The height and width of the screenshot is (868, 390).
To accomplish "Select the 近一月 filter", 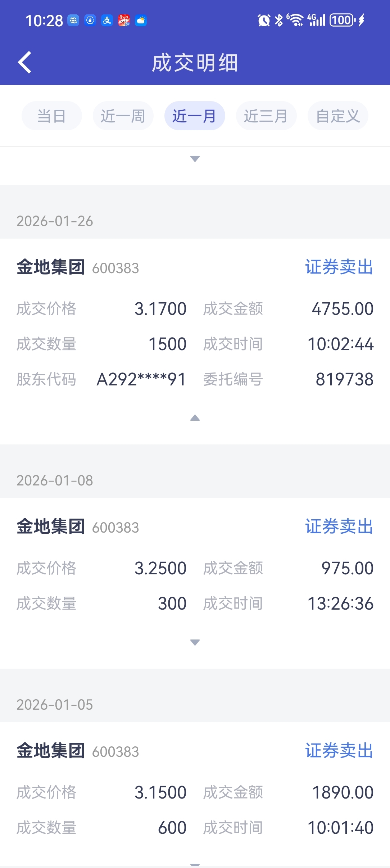I will pyautogui.click(x=194, y=116).
